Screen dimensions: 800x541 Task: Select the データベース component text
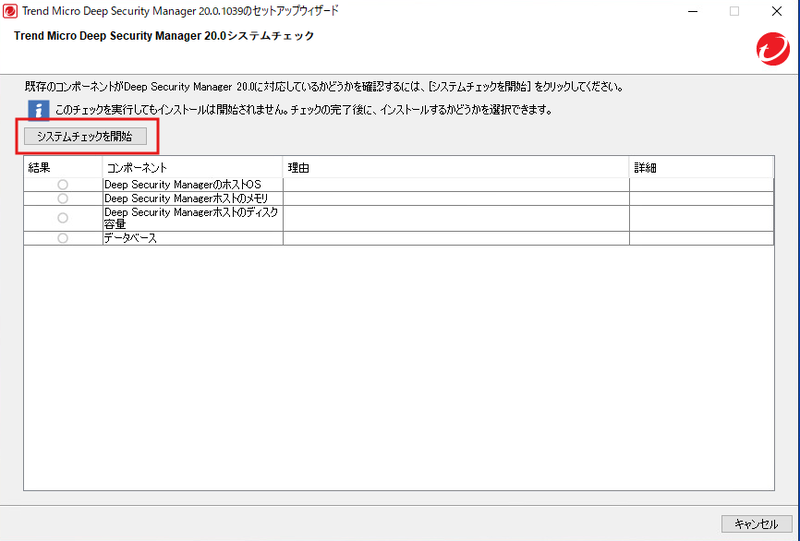pyautogui.click(x=131, y=238)
